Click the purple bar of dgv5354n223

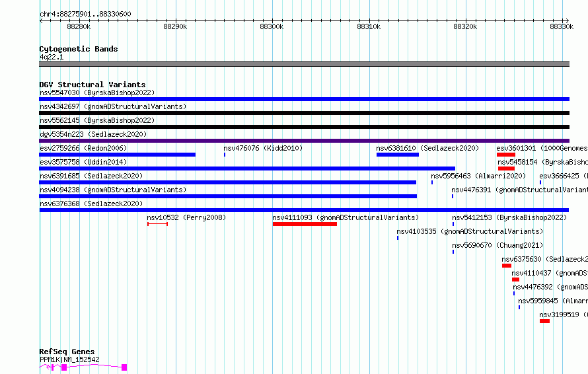[304, 141]
